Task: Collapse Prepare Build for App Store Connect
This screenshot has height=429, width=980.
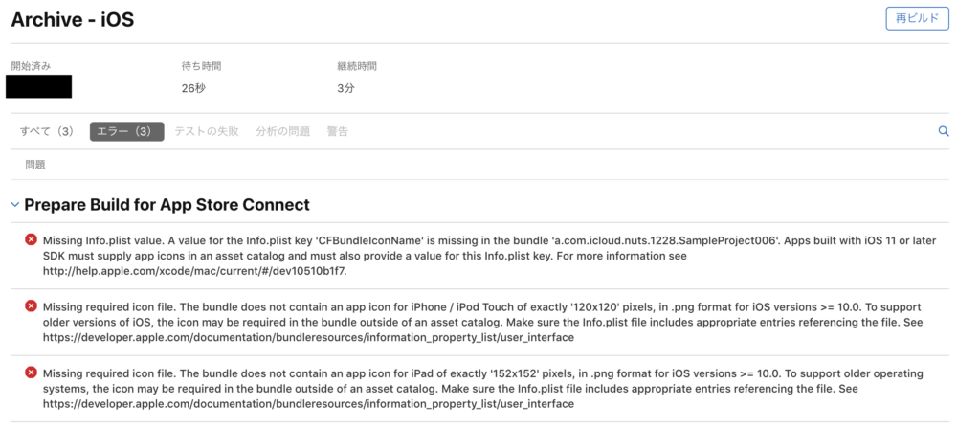Action: (x=14, y=205)
